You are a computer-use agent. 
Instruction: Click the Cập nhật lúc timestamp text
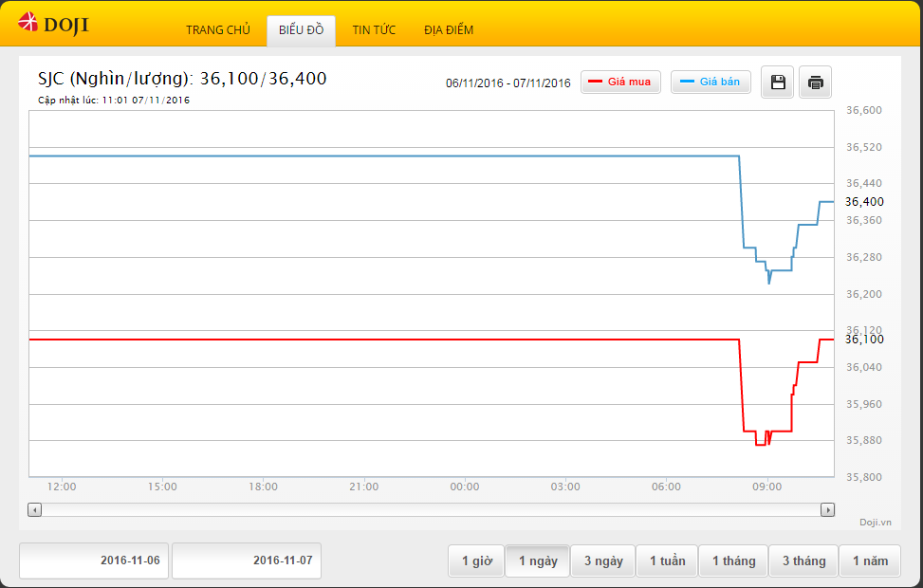coord(114,101)
